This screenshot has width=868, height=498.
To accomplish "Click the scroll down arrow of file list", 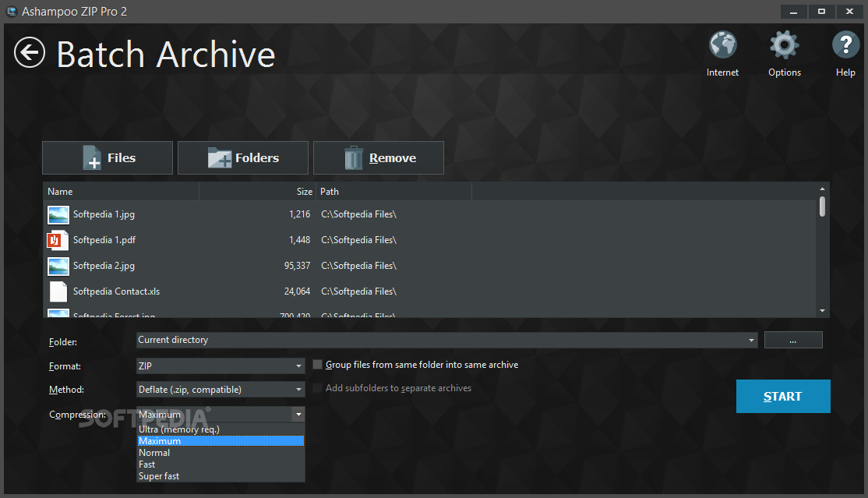I will (x=822, y=311).
